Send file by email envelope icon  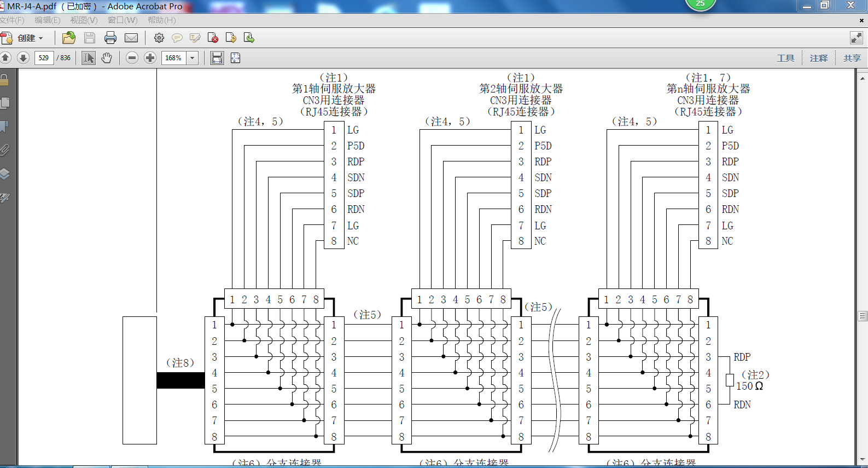(x=131, y=38)
